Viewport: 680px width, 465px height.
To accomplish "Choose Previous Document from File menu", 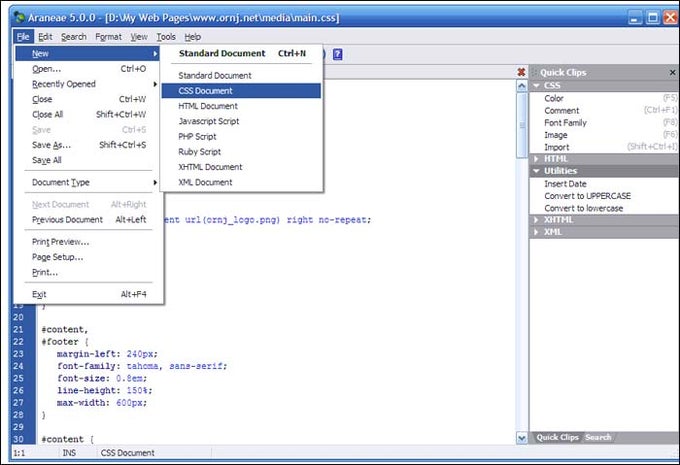I will pyautogui.click(x=88, y=219).
